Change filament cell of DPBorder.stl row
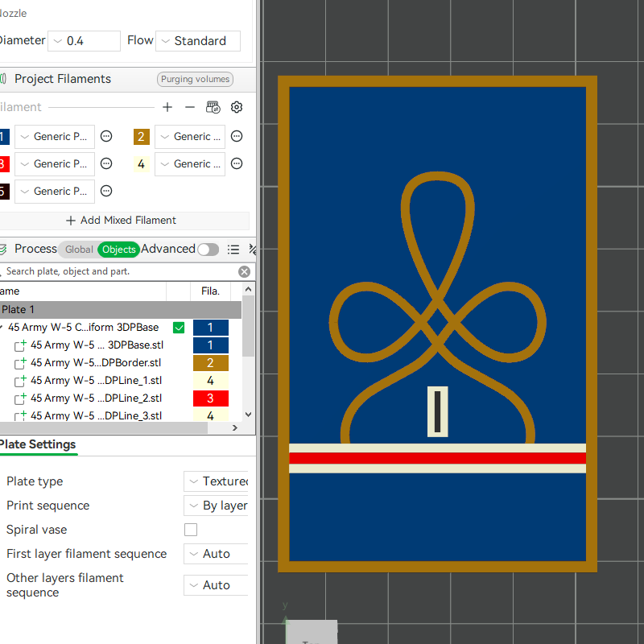 211,363
